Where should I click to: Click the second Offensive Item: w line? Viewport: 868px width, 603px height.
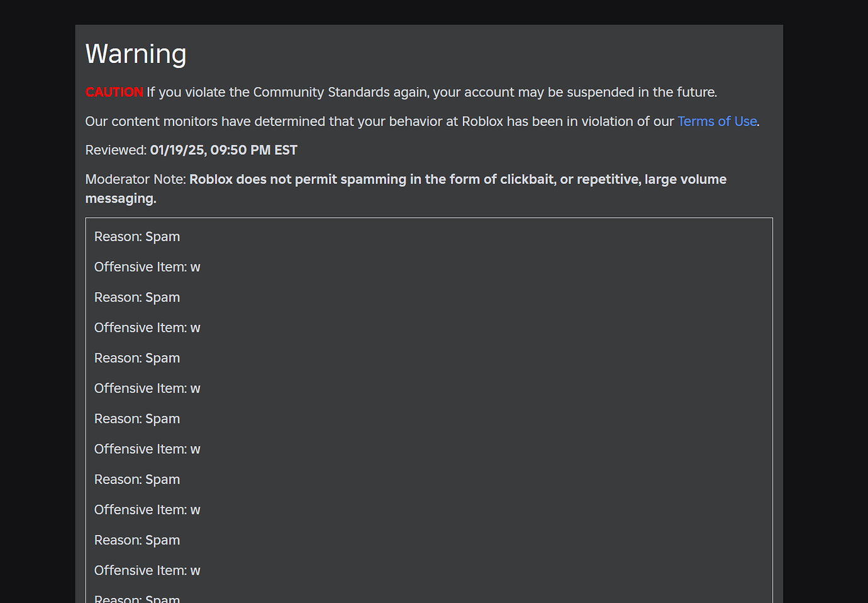coord(147,327)
